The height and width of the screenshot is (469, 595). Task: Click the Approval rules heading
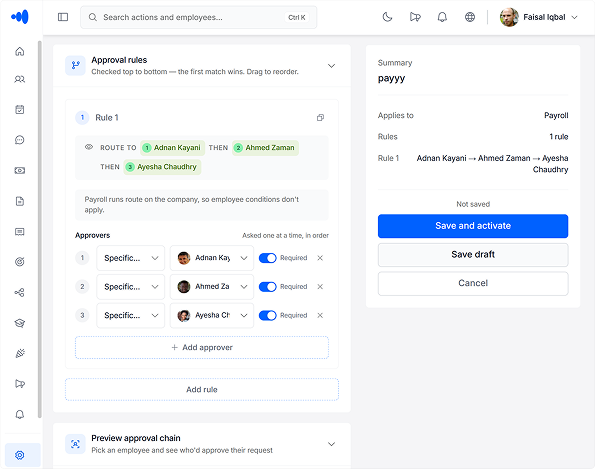119,60
